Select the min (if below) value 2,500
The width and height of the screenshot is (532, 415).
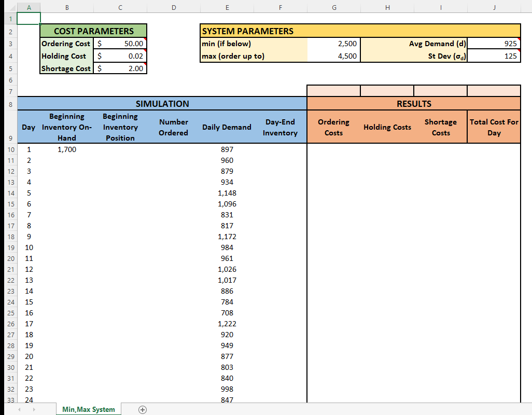pyautogui.click(x=334, y=44)
